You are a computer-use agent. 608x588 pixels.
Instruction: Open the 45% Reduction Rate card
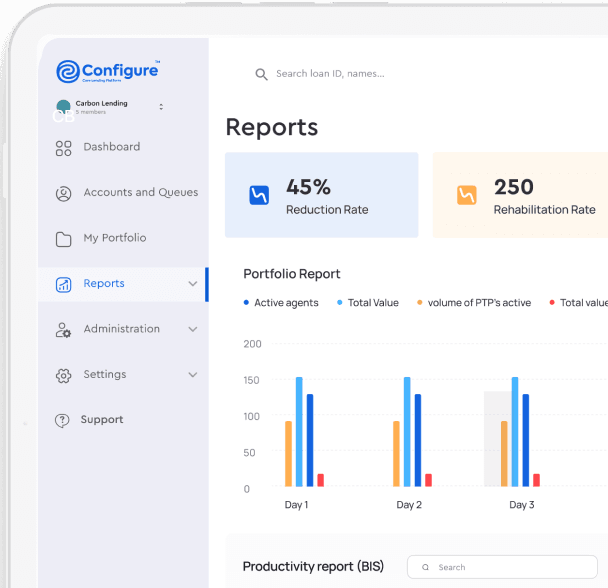(321, 195)
